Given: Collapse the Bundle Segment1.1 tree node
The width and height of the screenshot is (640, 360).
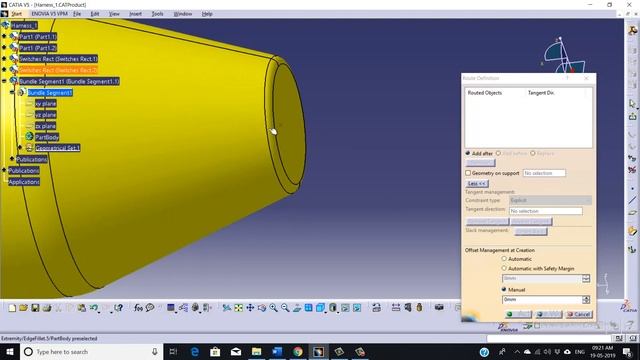Looking at the screenshot, I should (x=4, y=81).
